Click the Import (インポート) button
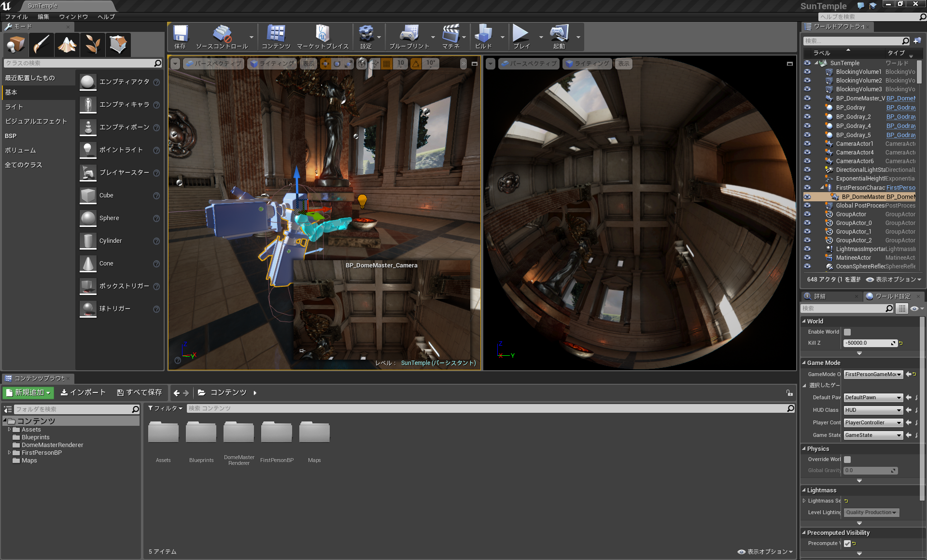Image resolution: width=927 pixels, height=560 pixels. click(x=83, y=393)
